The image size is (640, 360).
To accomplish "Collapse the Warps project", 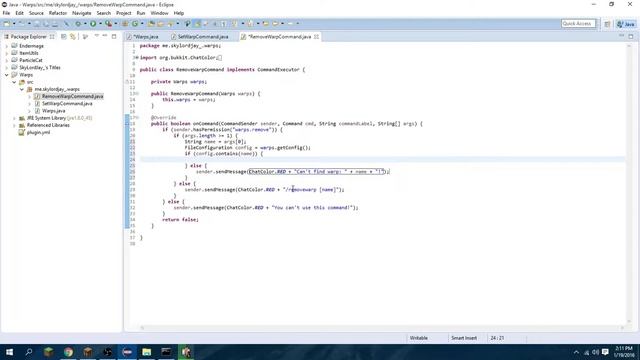I will tap(7, 75).
